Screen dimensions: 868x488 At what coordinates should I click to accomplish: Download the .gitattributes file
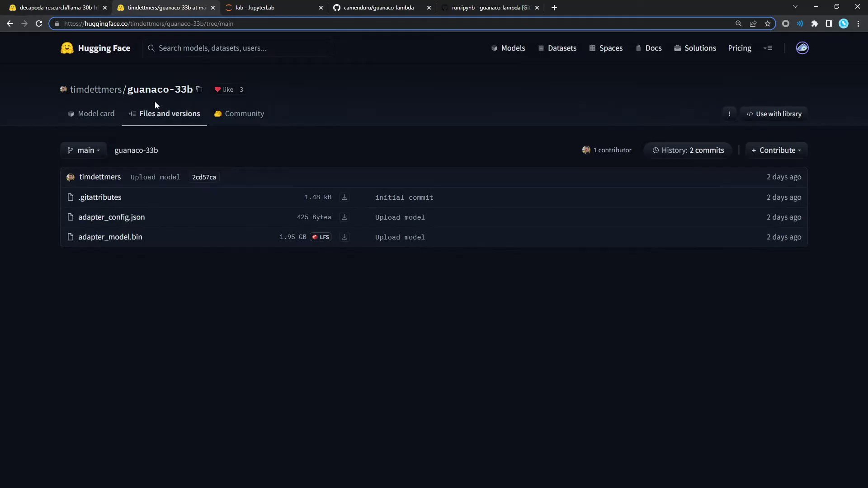pos(344,197)
